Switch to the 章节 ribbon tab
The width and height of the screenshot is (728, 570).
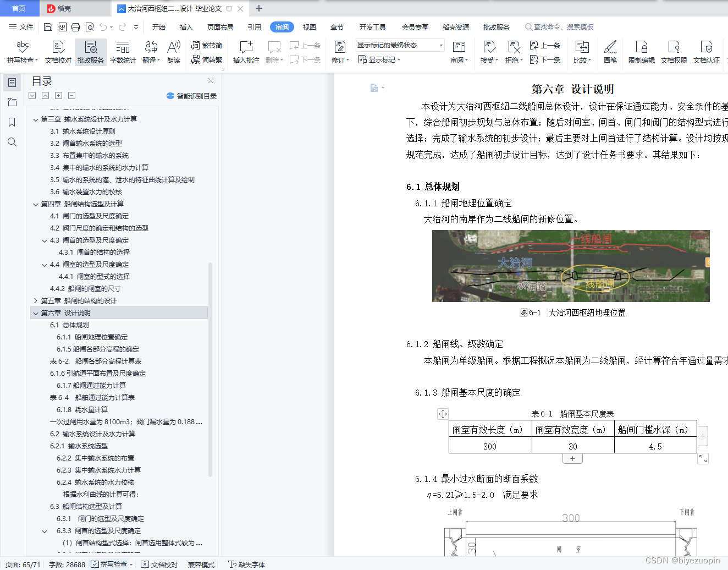337,27
